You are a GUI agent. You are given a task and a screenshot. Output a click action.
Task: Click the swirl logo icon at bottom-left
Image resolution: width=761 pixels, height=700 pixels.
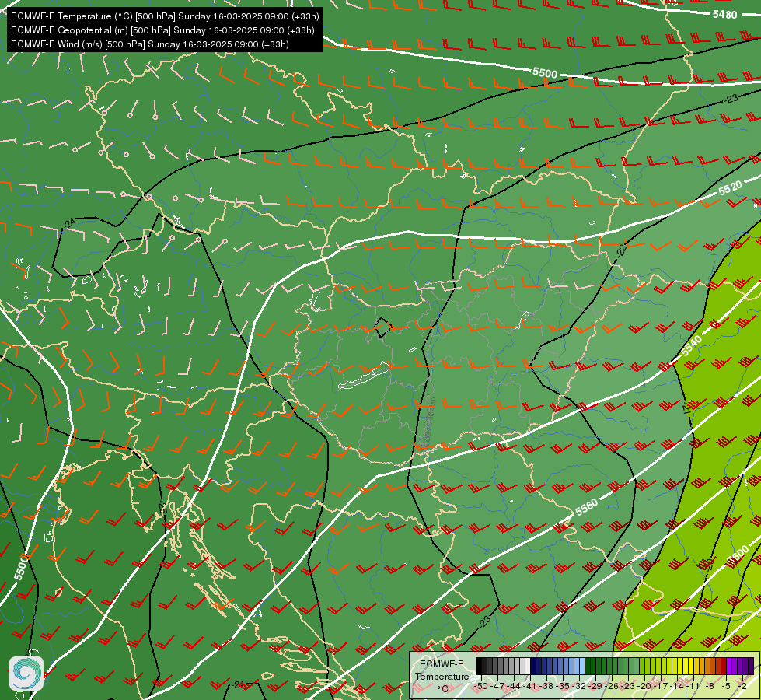click(26, 674)
